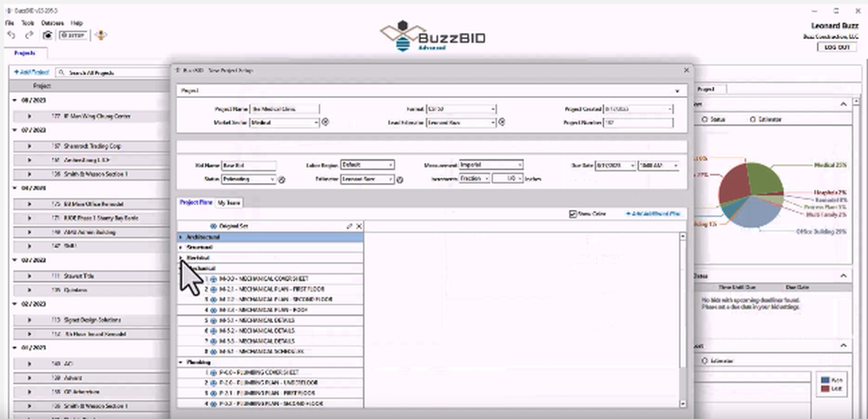The image size is (868, 419).
Task: Open the Tools menu
Action: [x=28, y=23]
